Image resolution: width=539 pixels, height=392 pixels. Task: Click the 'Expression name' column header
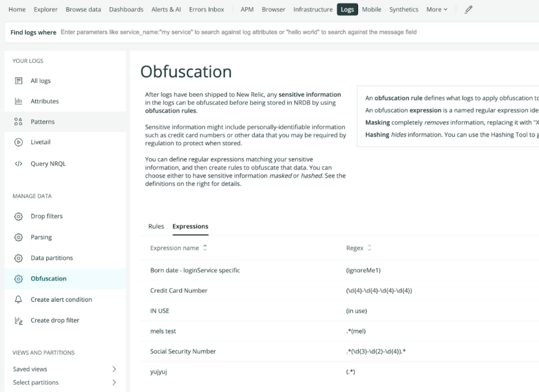pos(174,248)
